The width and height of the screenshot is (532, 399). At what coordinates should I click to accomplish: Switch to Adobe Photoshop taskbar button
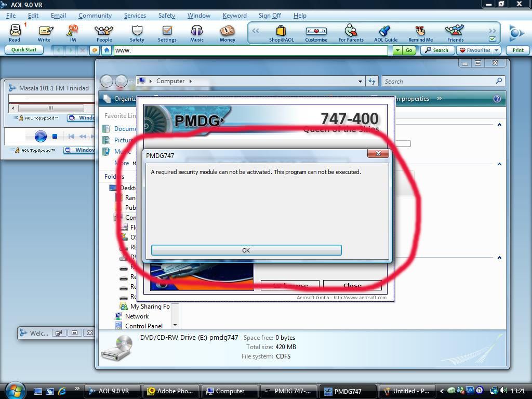[x=170, y=391]
